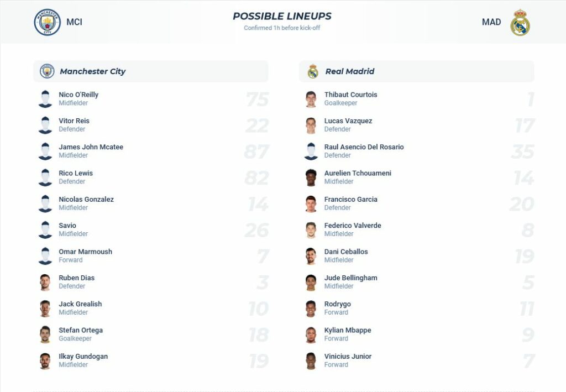Screen dimensions: 566x392
Task: Select Thibaut Courtois' player photo
Action: tap(311, 98)
